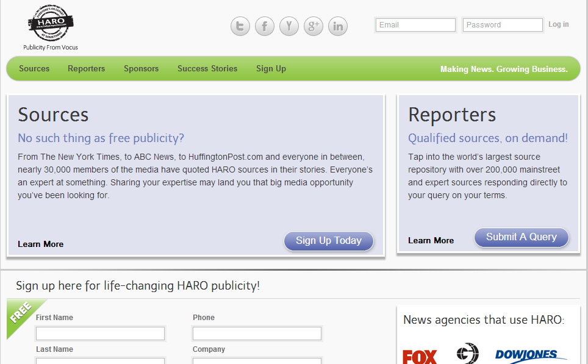Click 'No such thing as free publicity?' text
Viewport: 588px width, 364px height.
(x=101, y=138)
